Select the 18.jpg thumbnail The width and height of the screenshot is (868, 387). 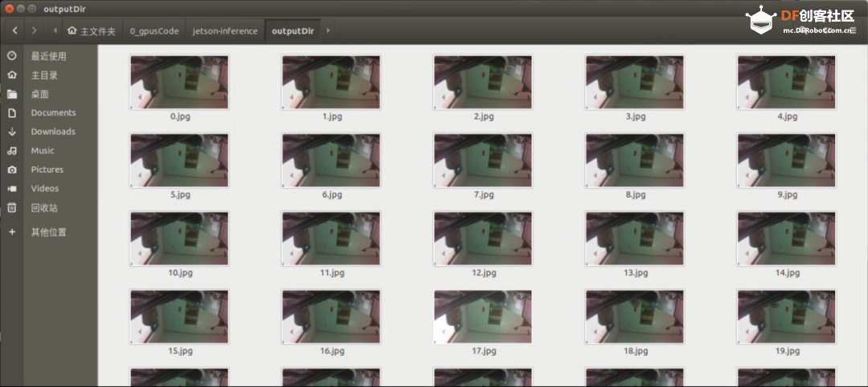click(635, 317)
